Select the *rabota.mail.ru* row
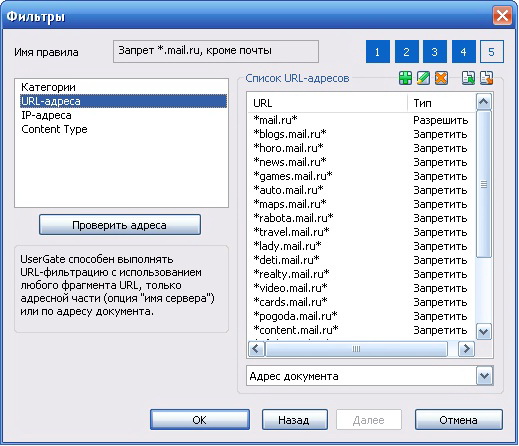 [x=362, y=218]
